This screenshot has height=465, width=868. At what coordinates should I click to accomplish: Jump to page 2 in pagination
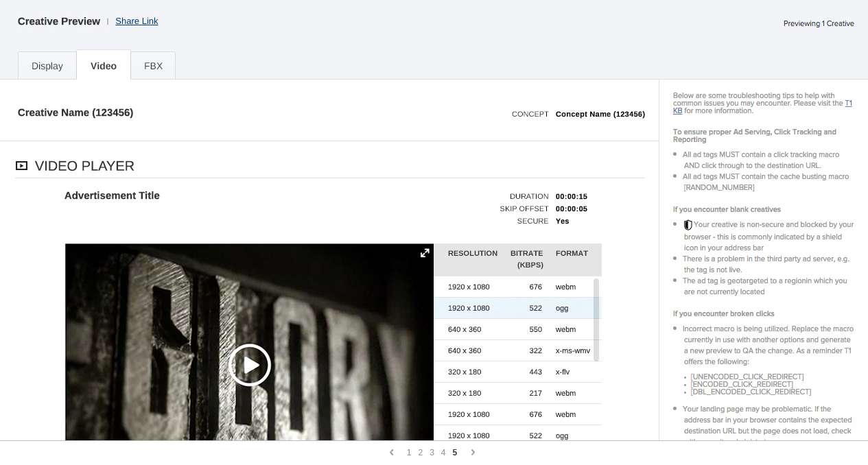point(421,453)
